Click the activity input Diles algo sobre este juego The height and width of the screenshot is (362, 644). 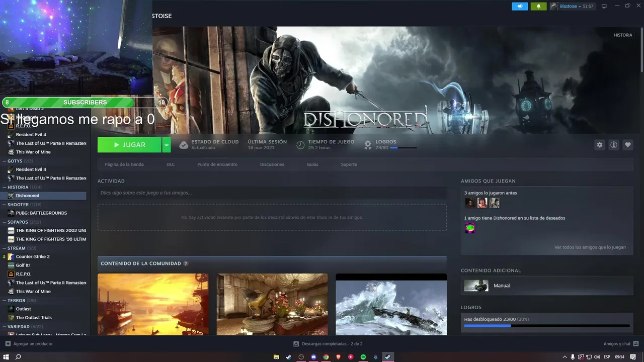[272, 193]
